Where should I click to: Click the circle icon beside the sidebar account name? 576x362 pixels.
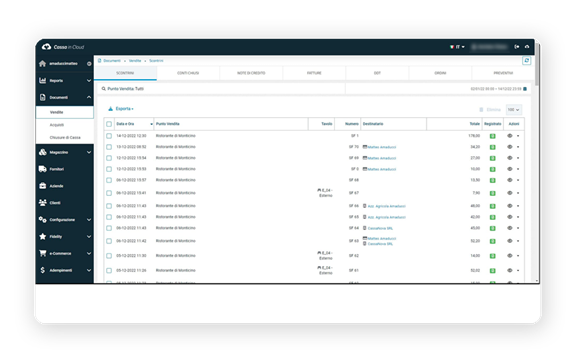[89, 64]
